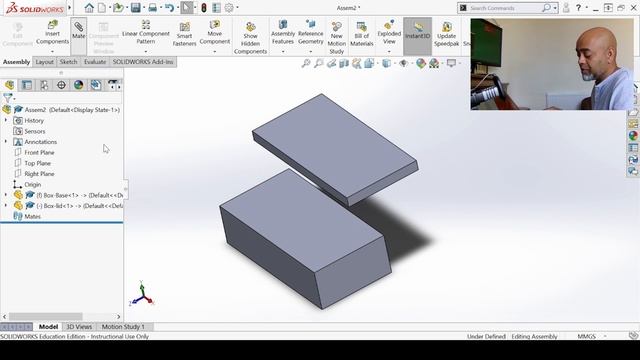Expand the History folder
The width and height of the screenshot is (640, 360).
(x=6, y=120)
